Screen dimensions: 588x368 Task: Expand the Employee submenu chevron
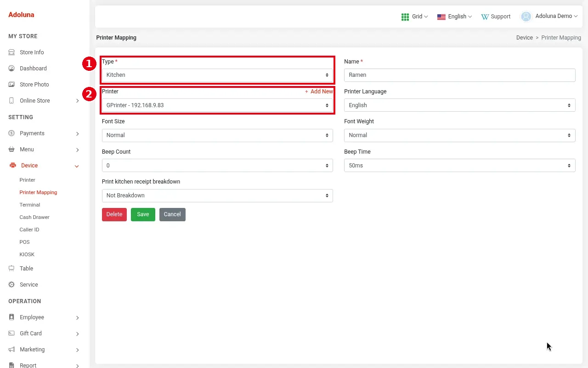(x=77, y=318)
